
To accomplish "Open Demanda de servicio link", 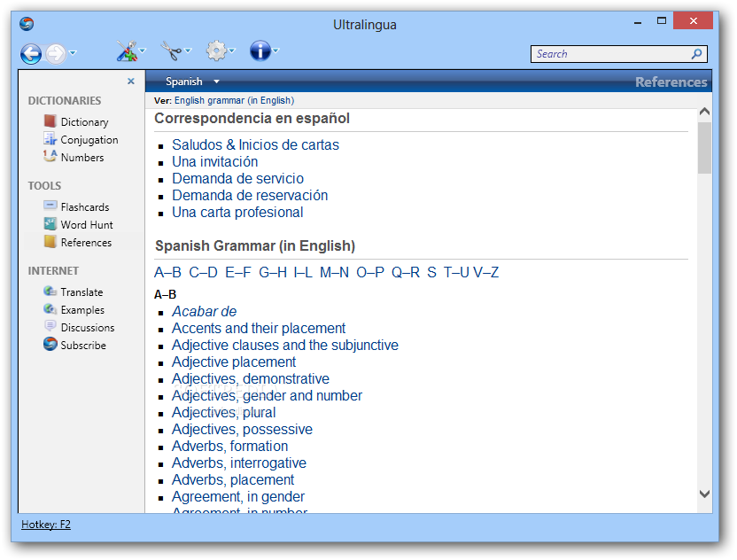I will pyautogui.click(x=237, y=179).
